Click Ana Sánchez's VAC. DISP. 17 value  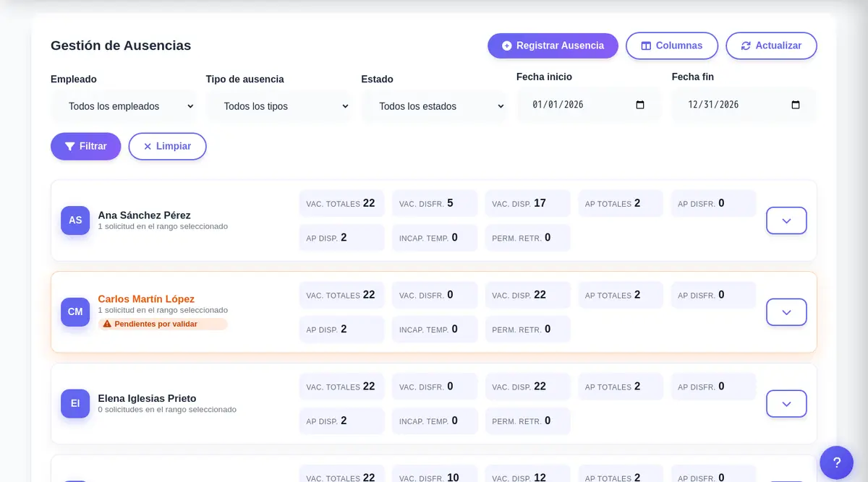point(527,203)
